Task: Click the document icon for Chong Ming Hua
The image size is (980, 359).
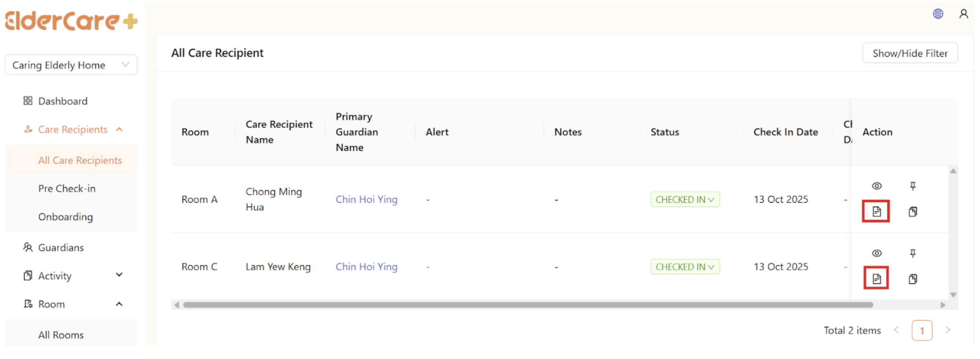Action: tap(876, 211)
